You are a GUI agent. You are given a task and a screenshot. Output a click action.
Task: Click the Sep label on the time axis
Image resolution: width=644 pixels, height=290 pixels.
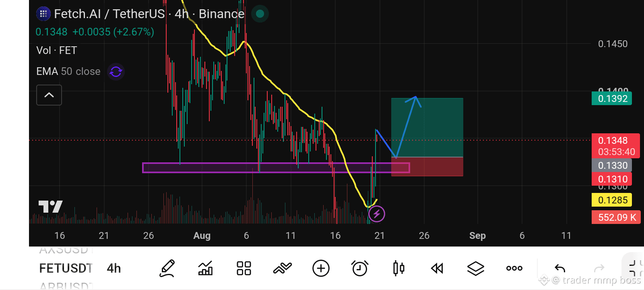[477, 236]
